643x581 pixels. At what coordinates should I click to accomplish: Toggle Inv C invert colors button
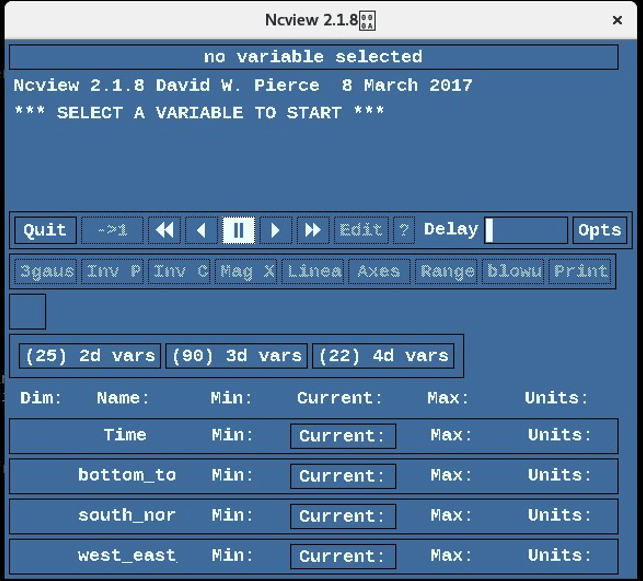(x=179, y=271)
